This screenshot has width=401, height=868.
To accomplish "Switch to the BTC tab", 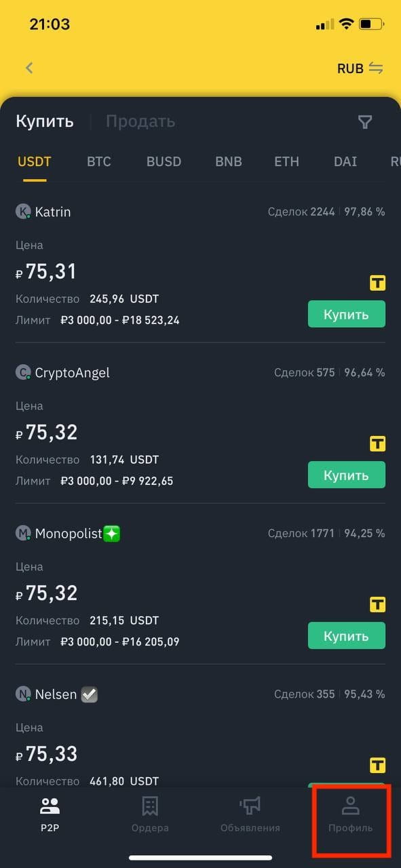I will [99, 162].
